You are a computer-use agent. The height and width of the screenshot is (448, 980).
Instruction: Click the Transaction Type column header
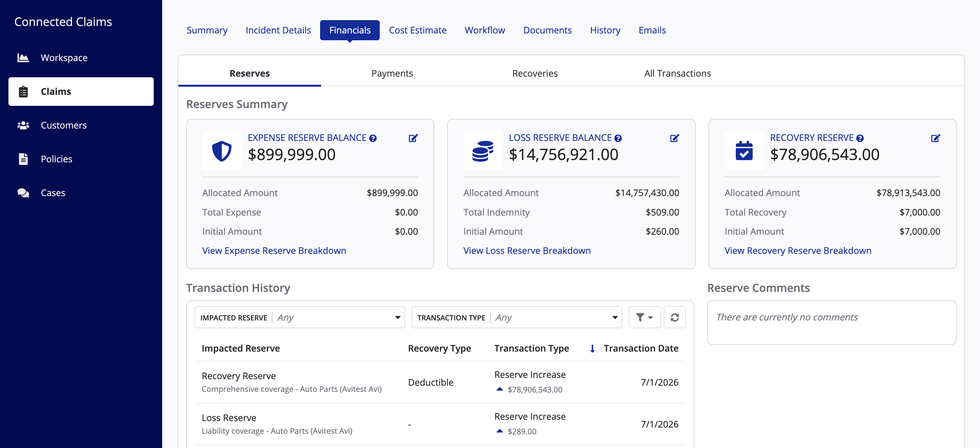[x=532, y=349]
